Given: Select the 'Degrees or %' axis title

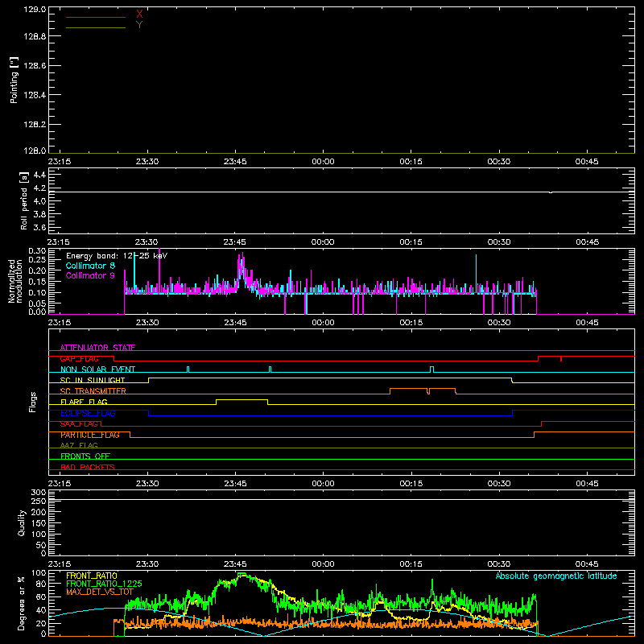Looking at the screenshot, I should [21, 603].
